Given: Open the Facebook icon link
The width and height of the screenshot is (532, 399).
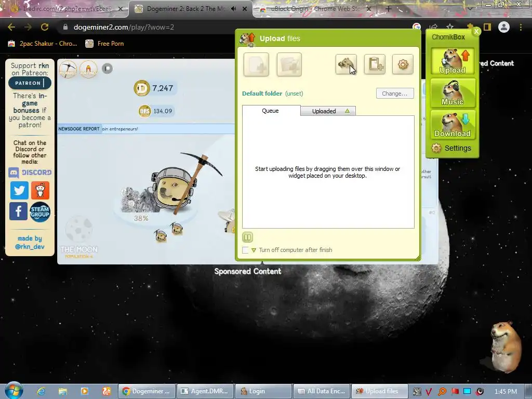Looking at the screenshot, I should 18,211.
